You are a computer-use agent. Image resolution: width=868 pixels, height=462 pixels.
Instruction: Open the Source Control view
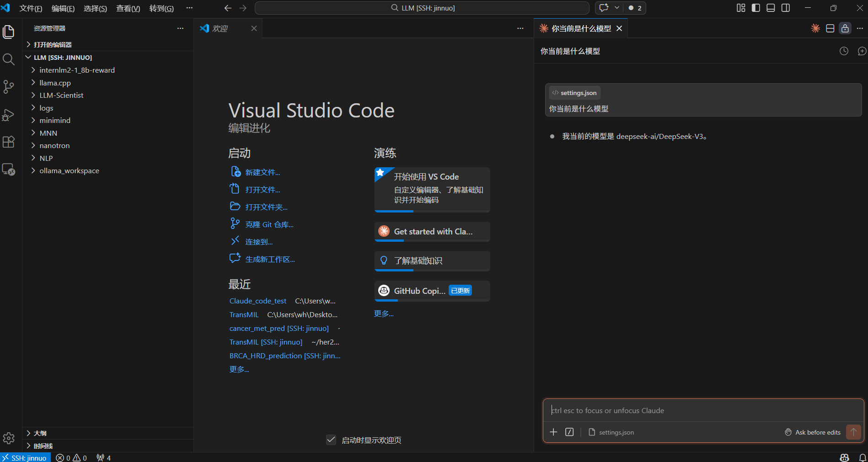(9, 87)
